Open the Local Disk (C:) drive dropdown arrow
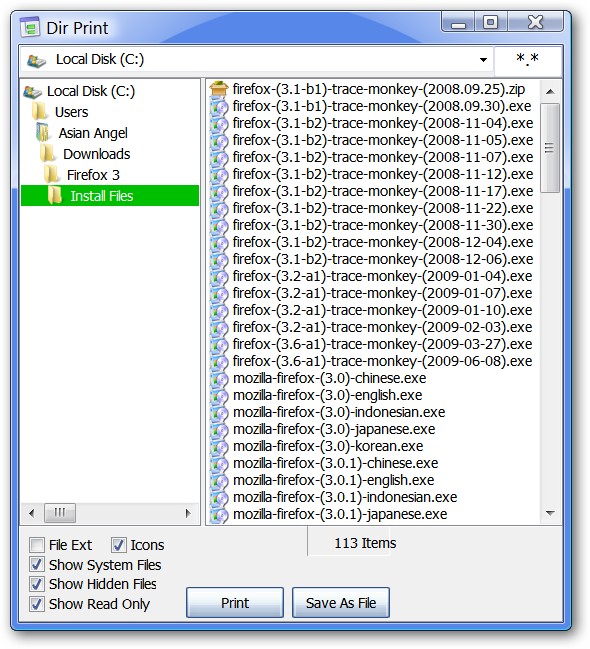Image resolution: width=590 pixels, height=649 pixels. pos(483,60)
